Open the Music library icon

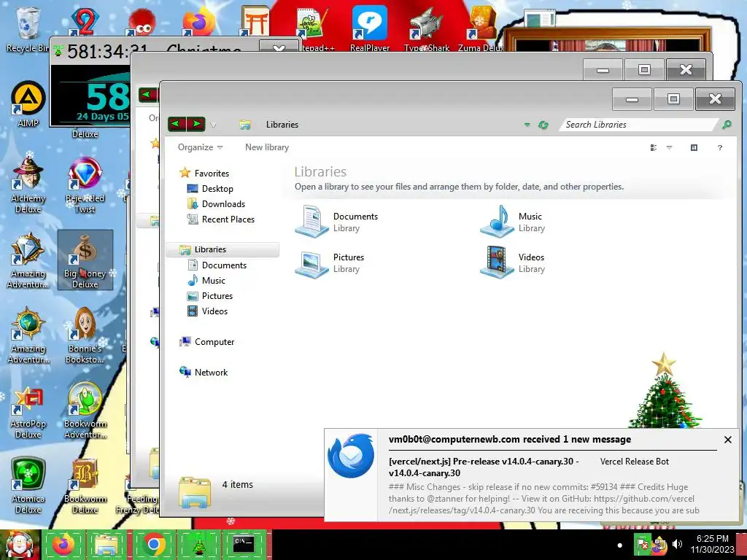tap(513, 221)
